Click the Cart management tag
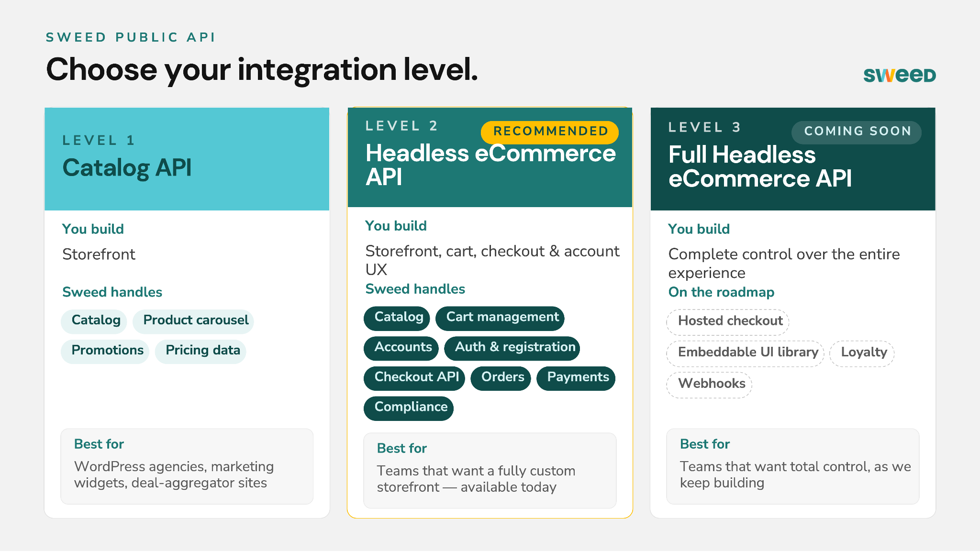 point(500,318)
